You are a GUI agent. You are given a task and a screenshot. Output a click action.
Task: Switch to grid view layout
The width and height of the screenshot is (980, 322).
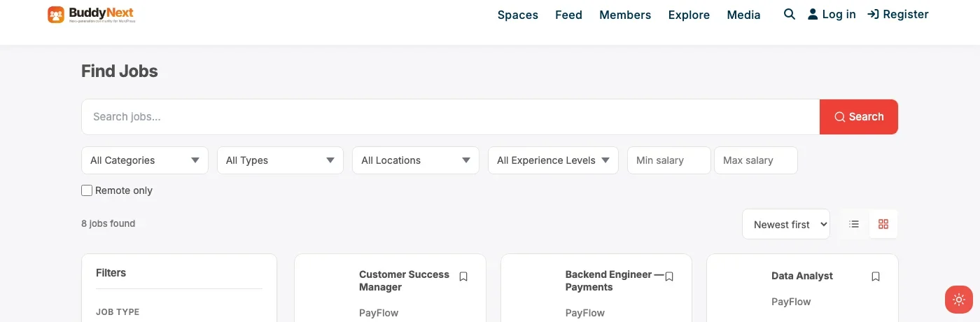[883, 224]
